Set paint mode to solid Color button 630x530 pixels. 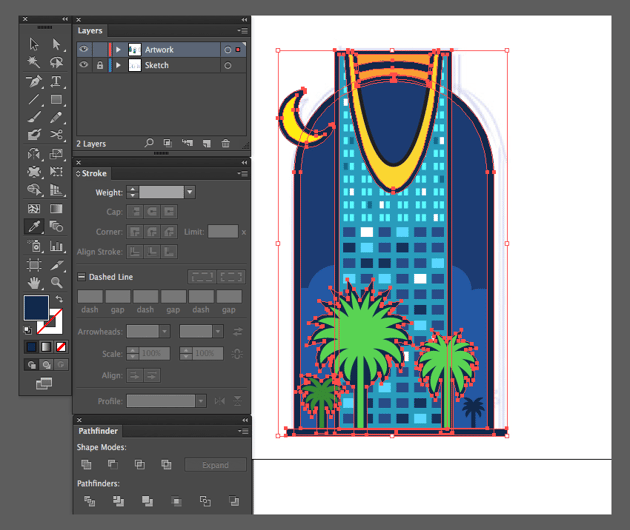tap(31, 347)
